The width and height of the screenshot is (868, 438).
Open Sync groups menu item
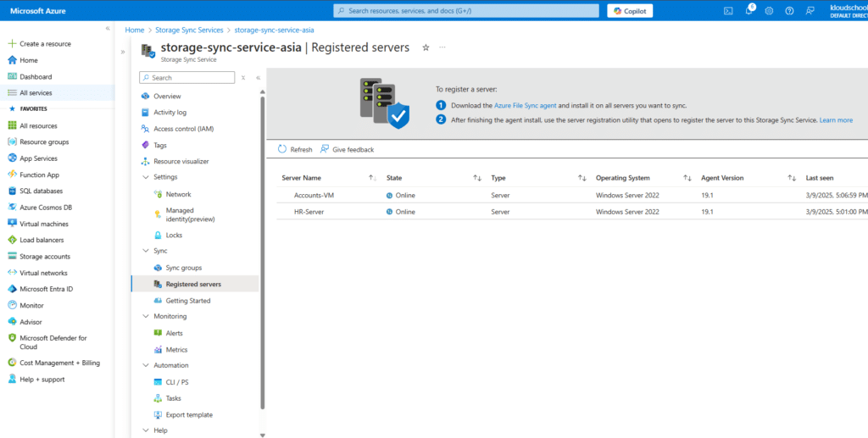(183, 268)
